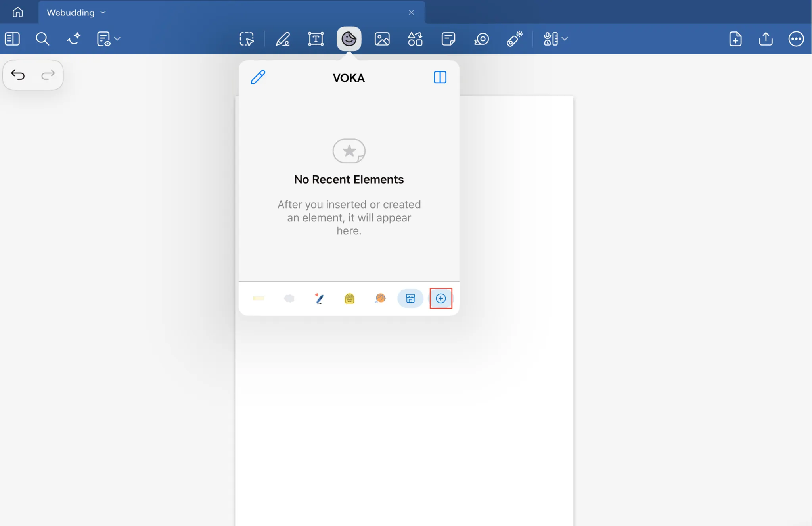Select the sticky note tool
Image resolution: width=812 pixels, height=526 pixels.
pos(448,39)
